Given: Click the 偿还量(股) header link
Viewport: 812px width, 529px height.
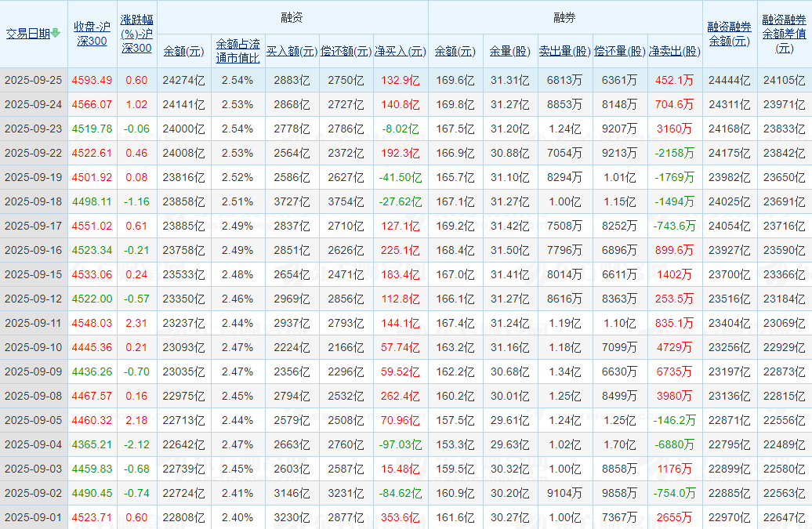Looking at the screenshot, I should (619, 51).
